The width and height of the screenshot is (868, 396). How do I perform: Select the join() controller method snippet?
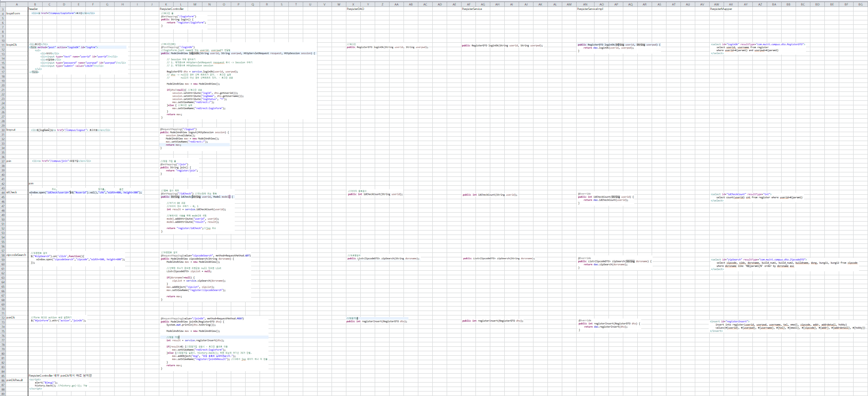[x=180, y=168]
